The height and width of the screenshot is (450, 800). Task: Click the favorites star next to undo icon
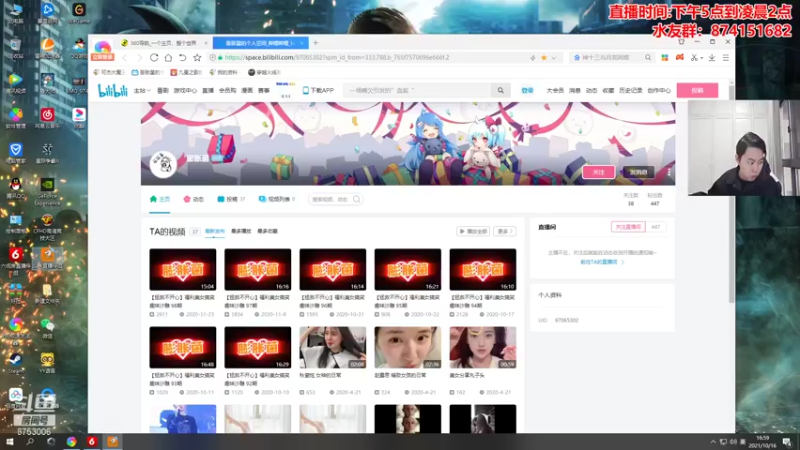pos(197,58)
